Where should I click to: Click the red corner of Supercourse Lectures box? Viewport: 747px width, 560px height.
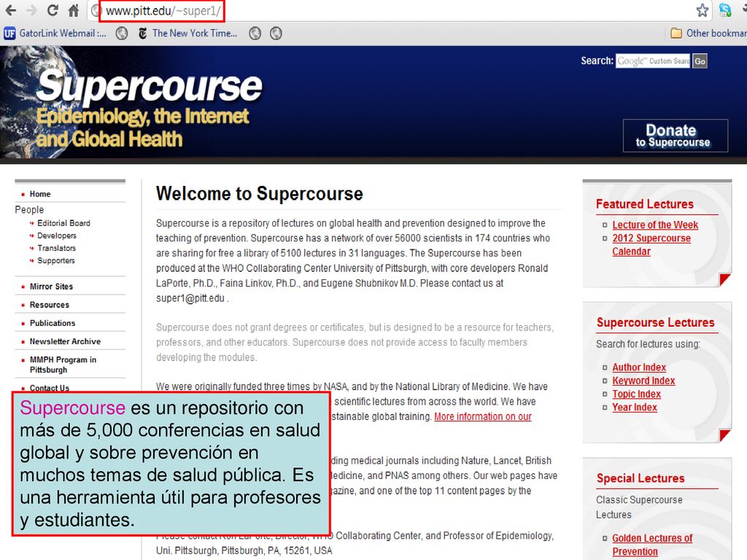click(x=724, y=435)
